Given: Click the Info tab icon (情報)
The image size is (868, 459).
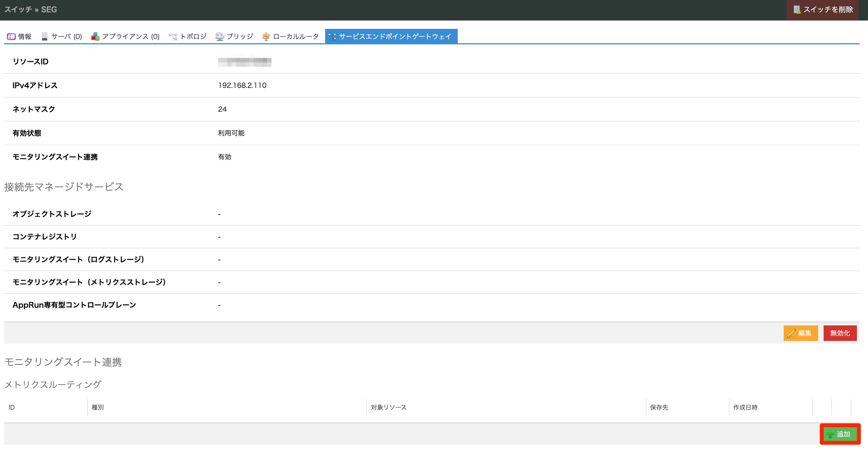Looking at the screenshot, I should (x=11, y=36).
